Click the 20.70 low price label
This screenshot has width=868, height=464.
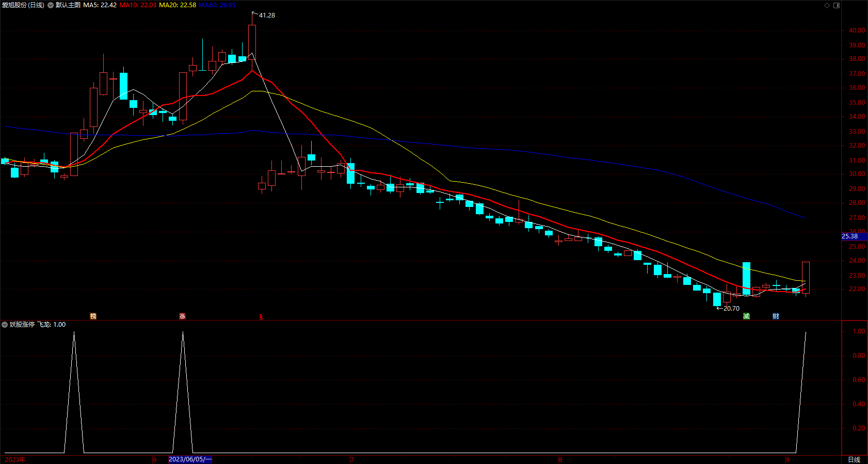pyautogui.click(x=731, y=309)
